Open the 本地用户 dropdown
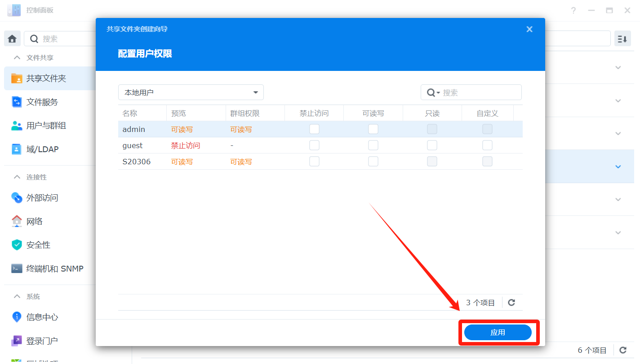 pos(191,92)
